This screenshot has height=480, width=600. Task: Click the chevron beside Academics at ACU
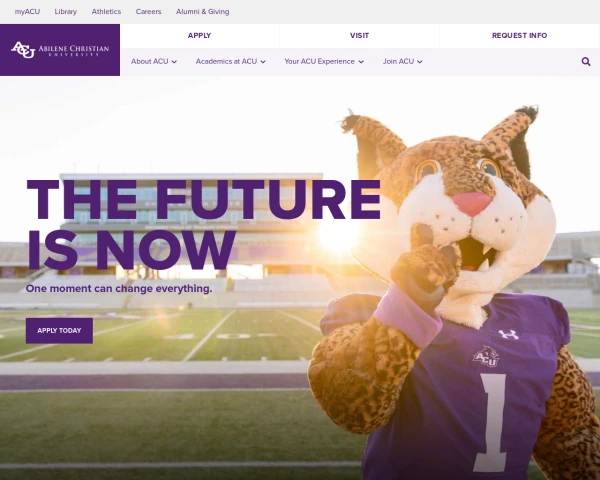pos(263,62)
